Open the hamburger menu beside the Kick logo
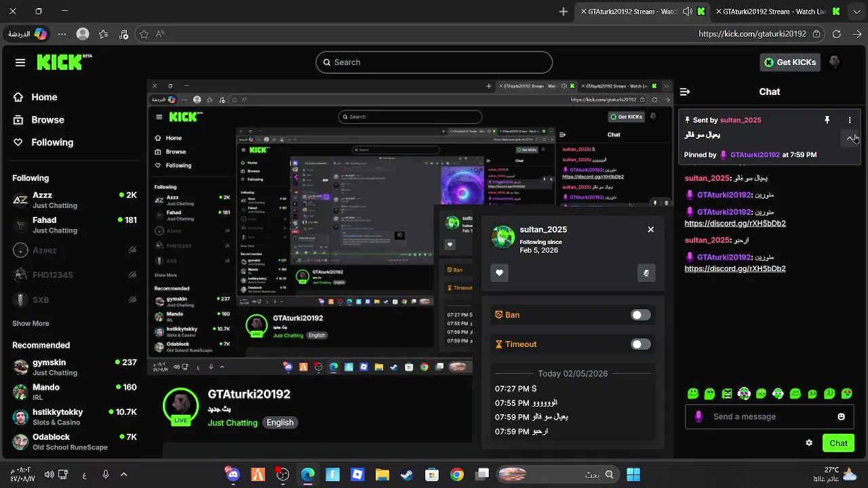This screenshot has width=868, height=488. coord(20,62)
